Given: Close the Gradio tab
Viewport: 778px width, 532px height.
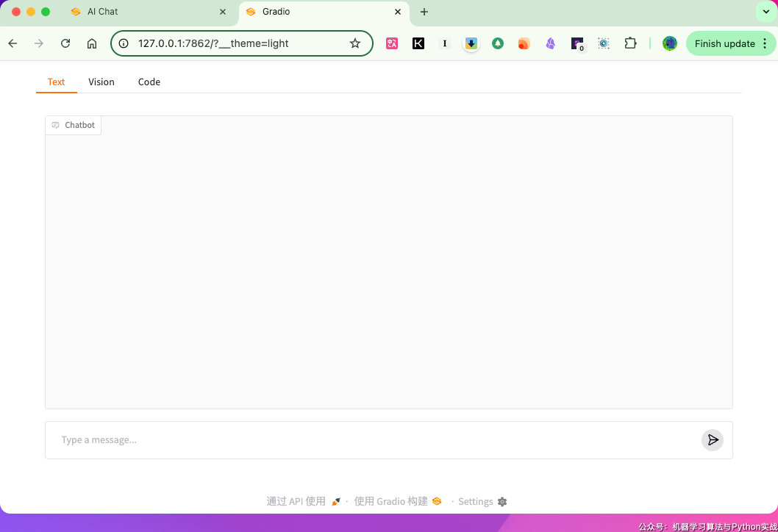Looking at the screenshot, I should [397, 12].
